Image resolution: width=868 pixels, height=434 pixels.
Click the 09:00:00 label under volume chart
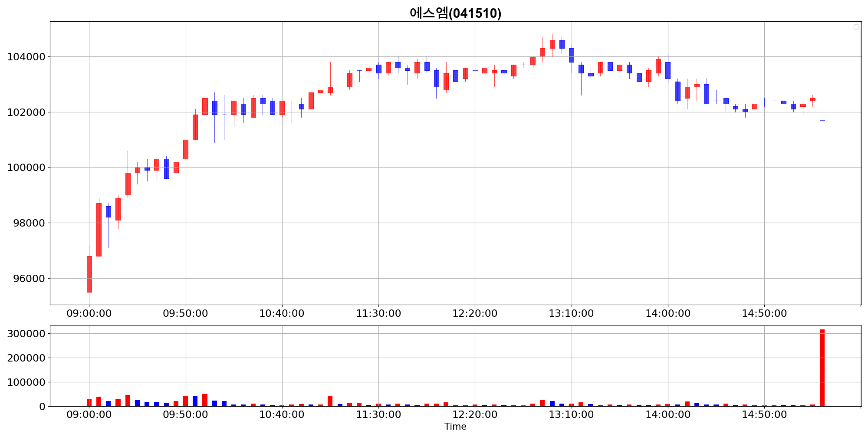pyautogui.click(x=89, y=414)
